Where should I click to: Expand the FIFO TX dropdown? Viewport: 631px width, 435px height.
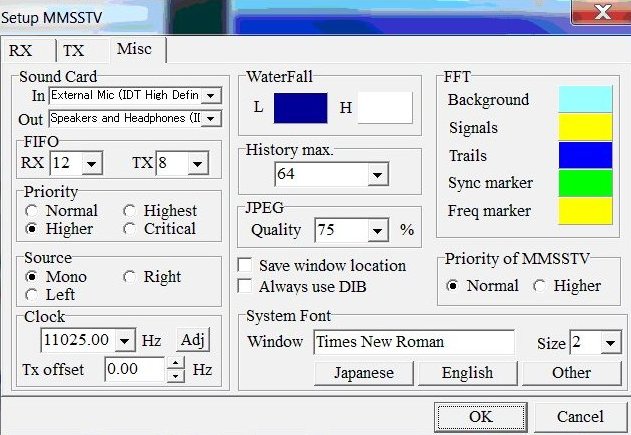[198, 163]
